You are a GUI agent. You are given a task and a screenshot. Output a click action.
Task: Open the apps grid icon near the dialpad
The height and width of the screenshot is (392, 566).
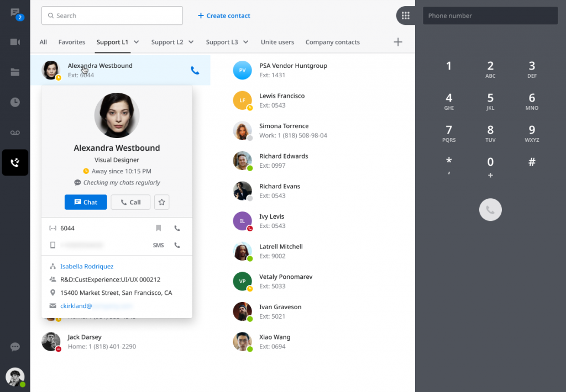(406, 15)
